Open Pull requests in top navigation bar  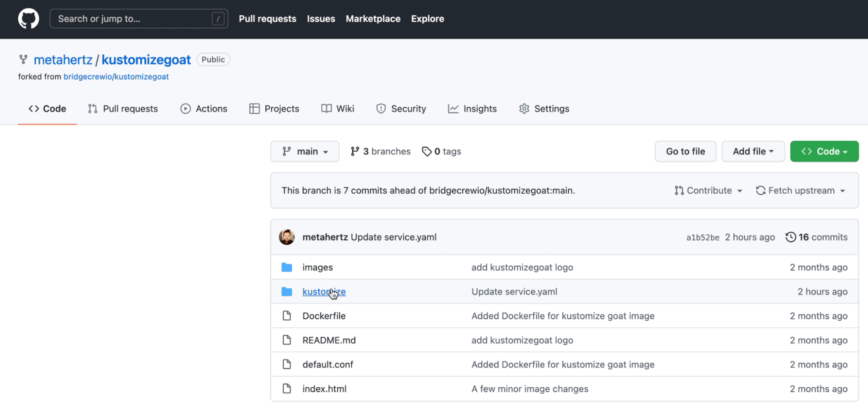[267, 19]
